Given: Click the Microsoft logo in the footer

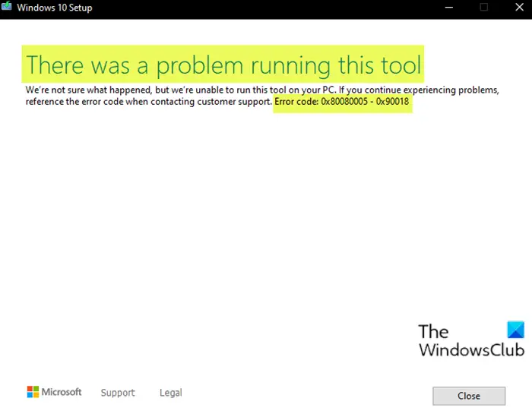Looking at the screenshot, I should pyautogui.click(x=54, y=392).
